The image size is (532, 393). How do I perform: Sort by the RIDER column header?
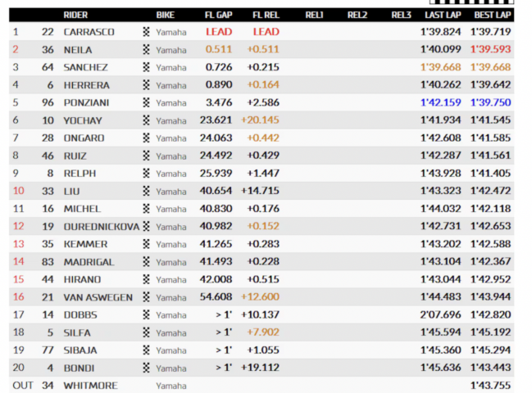point(75,15)
